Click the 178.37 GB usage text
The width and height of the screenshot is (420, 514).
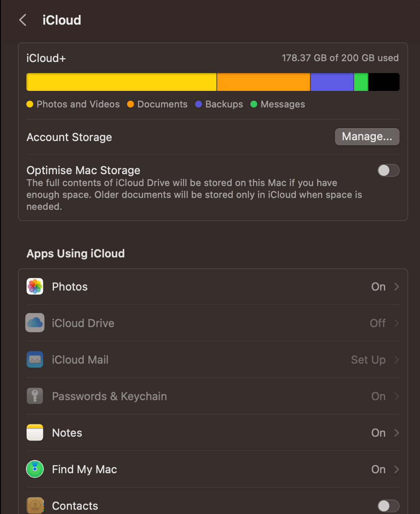(340, 58)
